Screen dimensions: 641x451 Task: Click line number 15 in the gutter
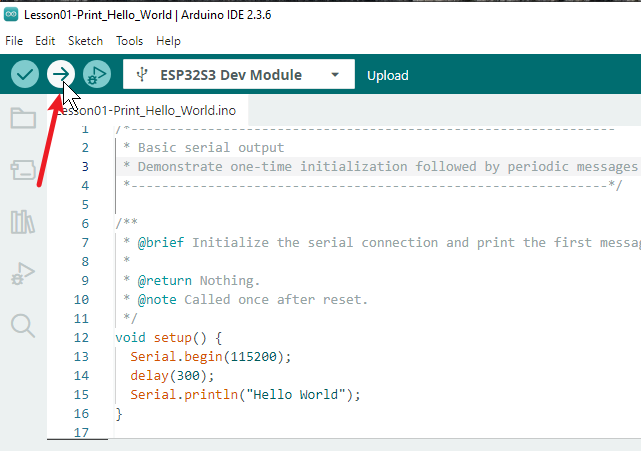(81, 395)
